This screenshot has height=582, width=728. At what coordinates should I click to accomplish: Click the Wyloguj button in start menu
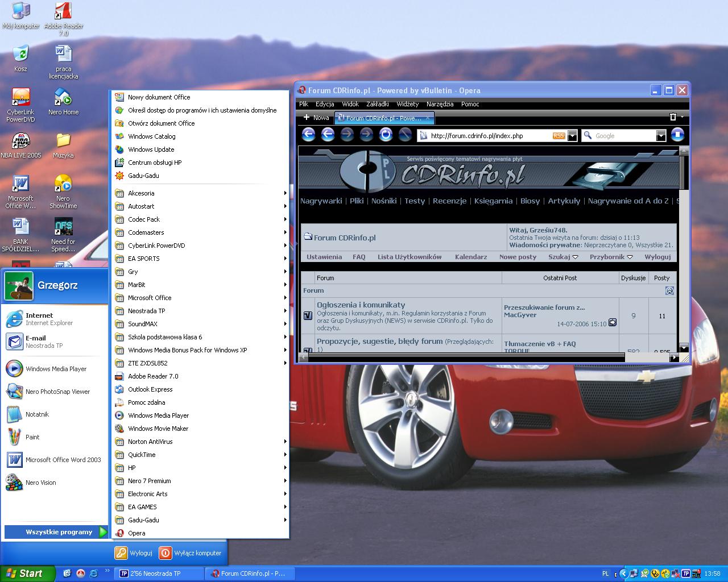[134, 552]
